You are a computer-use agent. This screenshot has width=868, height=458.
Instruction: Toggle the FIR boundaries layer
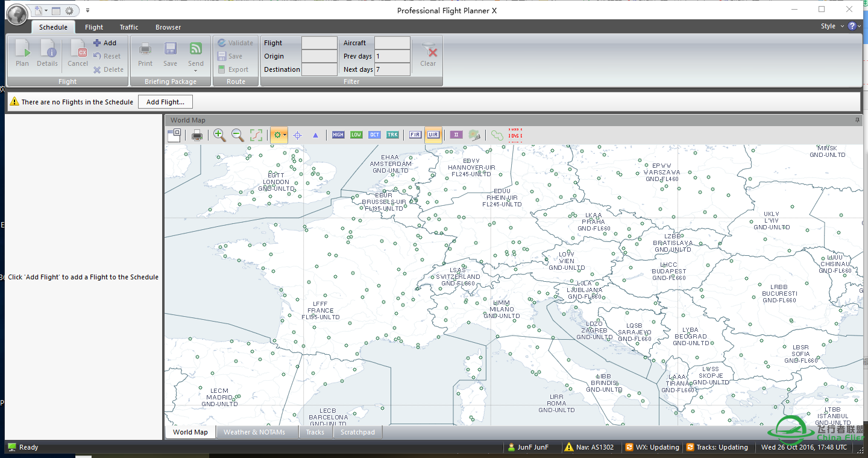[415, 135]
